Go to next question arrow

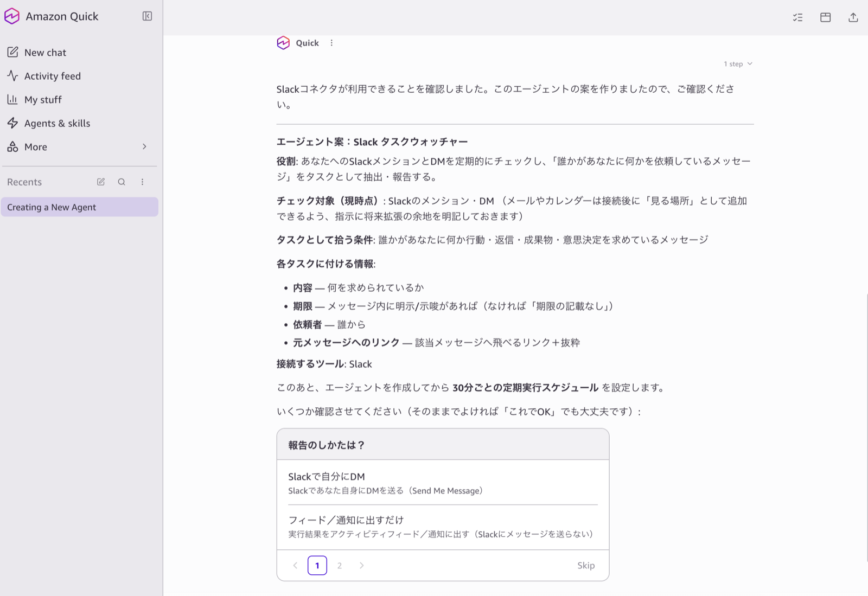362,566
